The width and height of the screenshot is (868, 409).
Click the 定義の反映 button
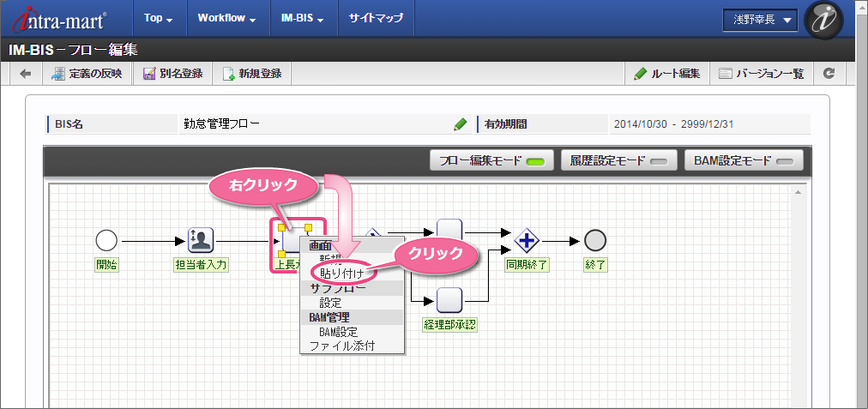[x=87, y=74]
